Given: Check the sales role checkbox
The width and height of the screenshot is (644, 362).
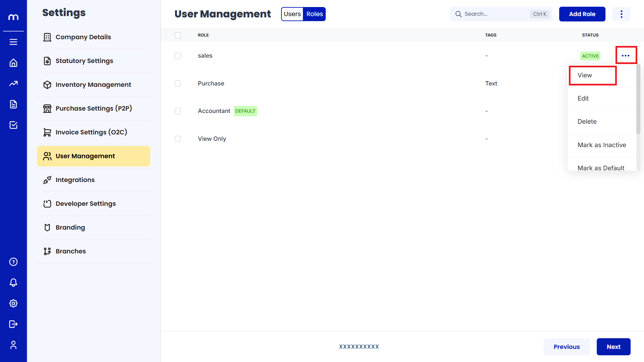Looking at the screenshot, I should click(x=178, y=56).
